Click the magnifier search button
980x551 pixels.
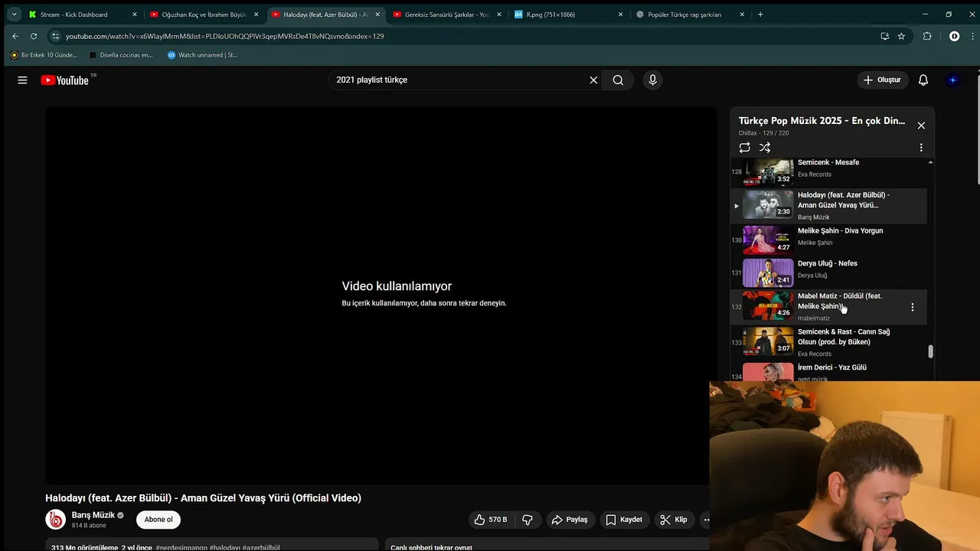click(x=618, y=80)
